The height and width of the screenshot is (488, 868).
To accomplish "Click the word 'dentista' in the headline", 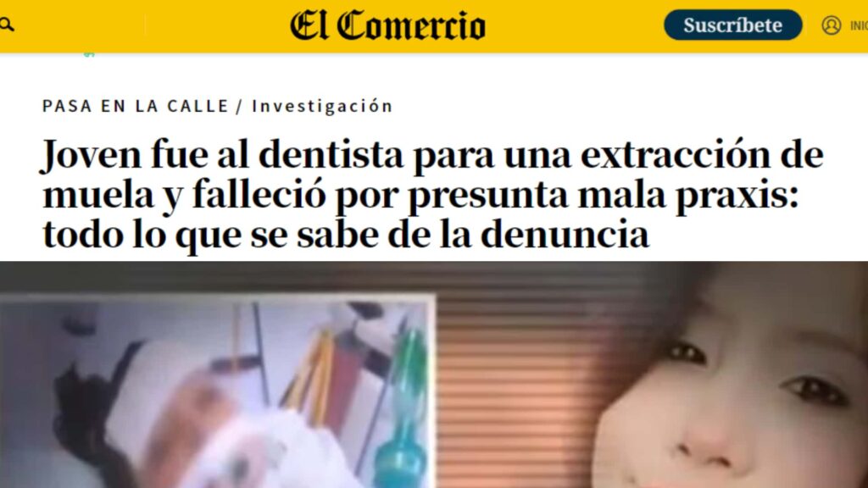I will point(331,154).
